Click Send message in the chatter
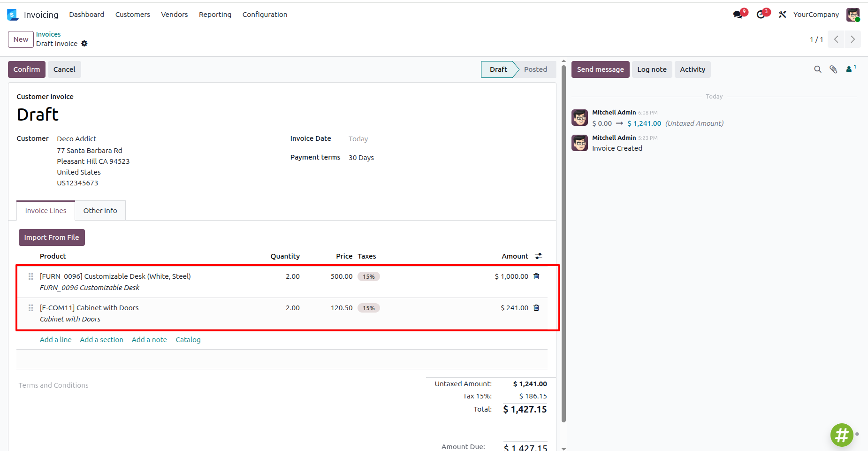868x451 pixels. click(600, 69)
